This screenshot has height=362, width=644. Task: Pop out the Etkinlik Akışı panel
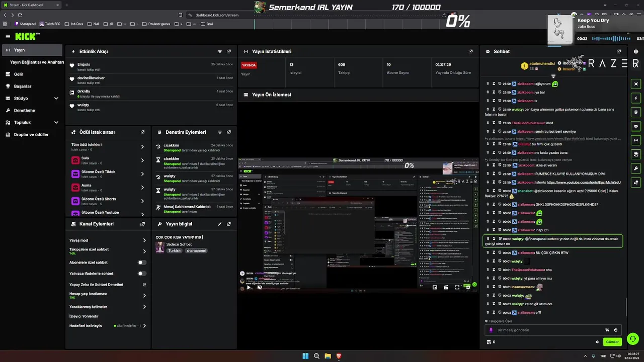229,51
